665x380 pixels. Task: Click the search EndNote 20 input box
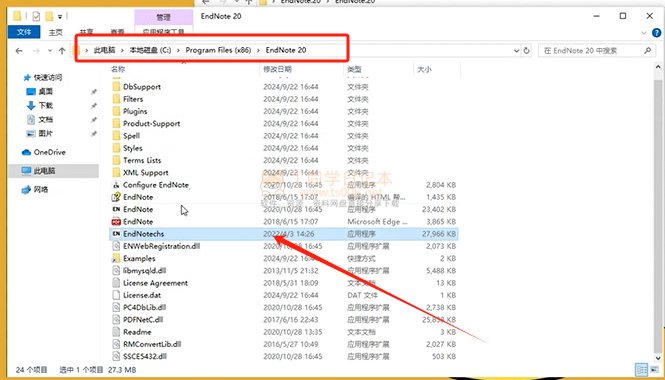pos(592,50)
